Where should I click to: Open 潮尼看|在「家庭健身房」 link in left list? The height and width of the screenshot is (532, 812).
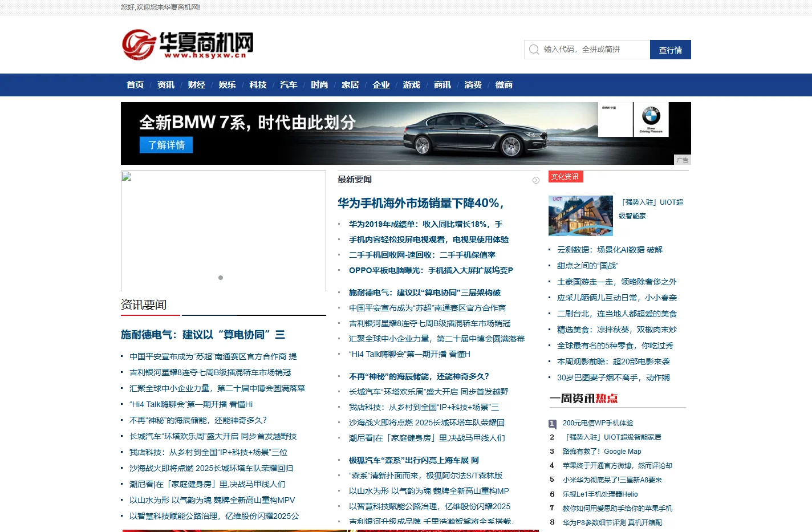pos(208,484)
